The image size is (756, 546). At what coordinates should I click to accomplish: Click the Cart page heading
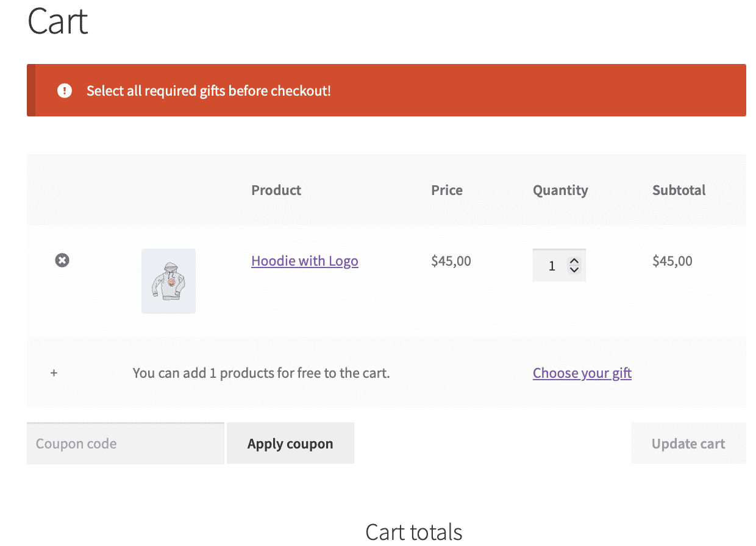coord(57,21)
